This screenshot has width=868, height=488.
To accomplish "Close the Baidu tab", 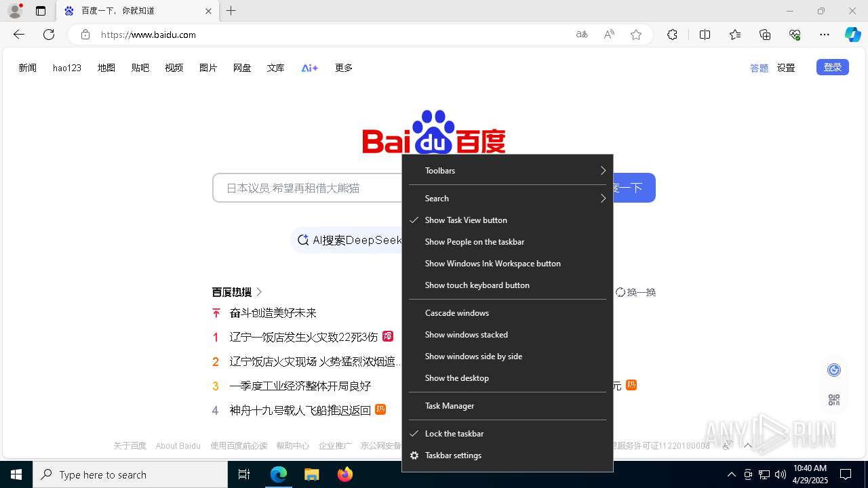I will tap(208, 11).
